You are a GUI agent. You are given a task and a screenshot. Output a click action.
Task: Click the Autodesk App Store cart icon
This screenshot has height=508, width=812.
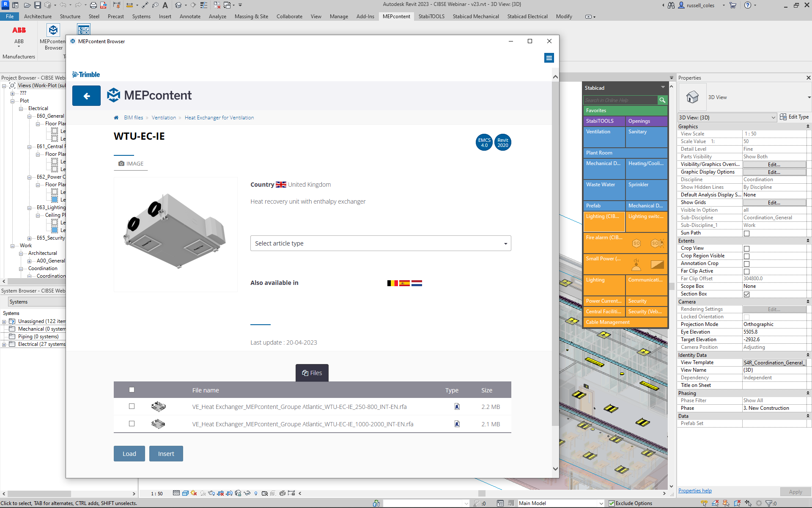(x=733, y=5)
